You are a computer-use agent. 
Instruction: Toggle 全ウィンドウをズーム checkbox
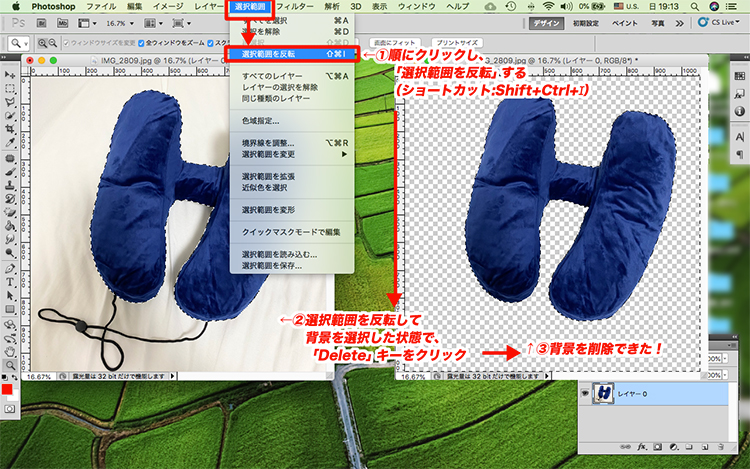tap(141, 43)
